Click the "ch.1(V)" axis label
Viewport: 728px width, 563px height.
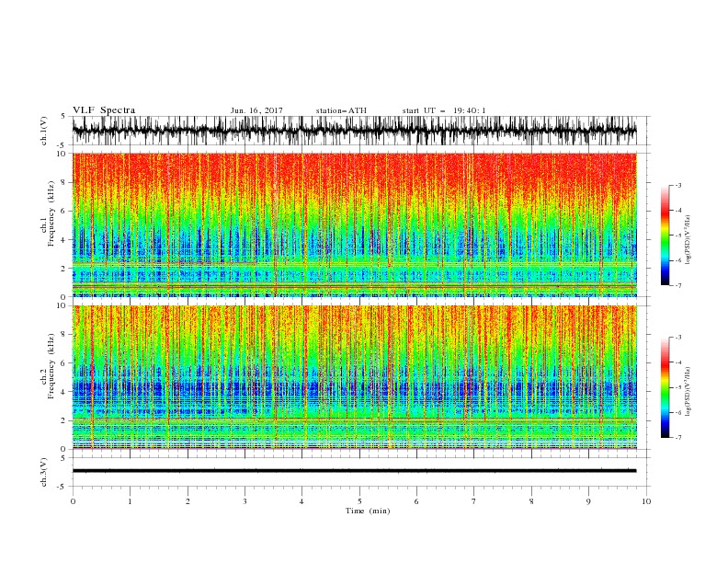point(44,131)
